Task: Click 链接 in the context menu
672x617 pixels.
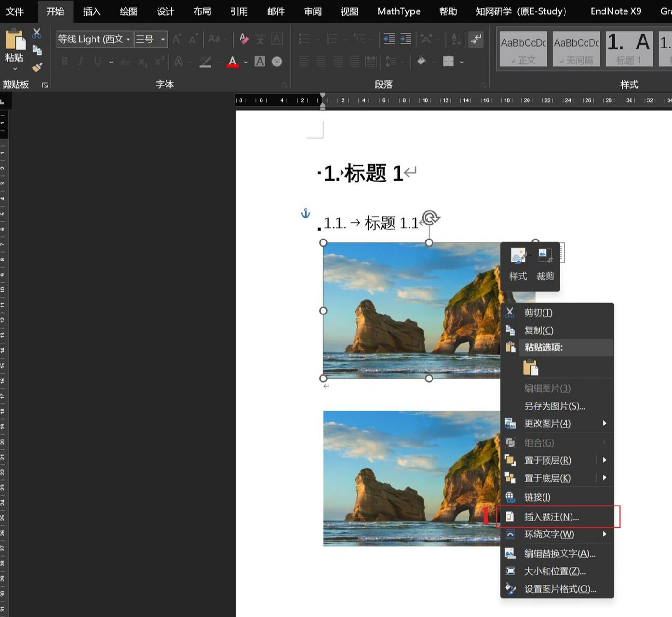Action: click(537, 497)
